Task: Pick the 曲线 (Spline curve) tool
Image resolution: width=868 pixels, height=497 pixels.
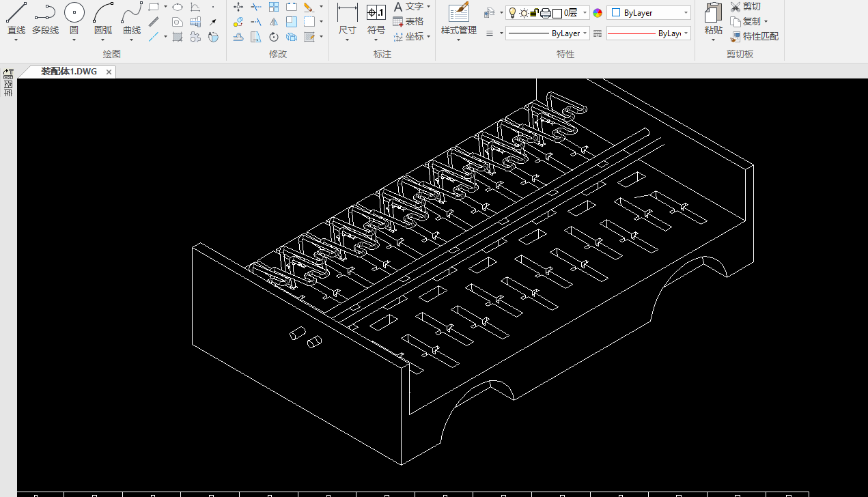Action: coord(132,13)
